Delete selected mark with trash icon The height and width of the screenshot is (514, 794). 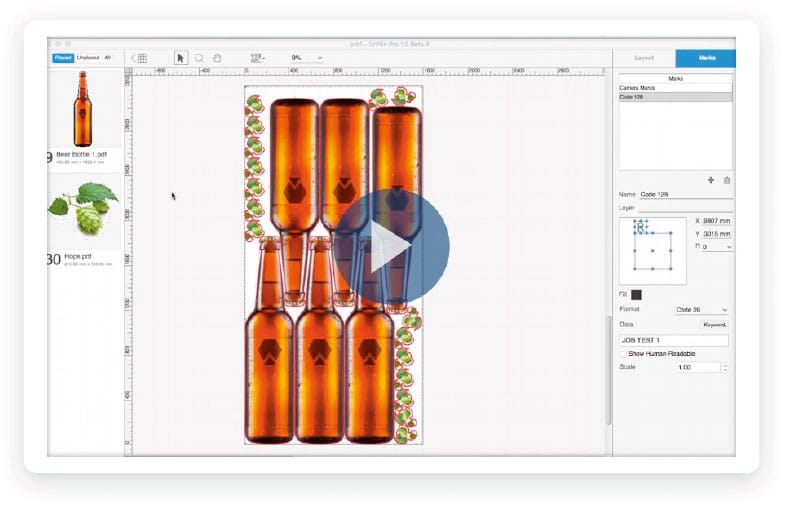(x=727, y=180)
